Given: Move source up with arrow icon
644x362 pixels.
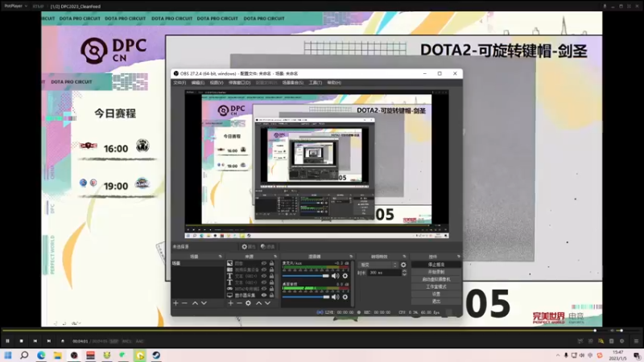Looking at the screenshot, I should [258, 303].
